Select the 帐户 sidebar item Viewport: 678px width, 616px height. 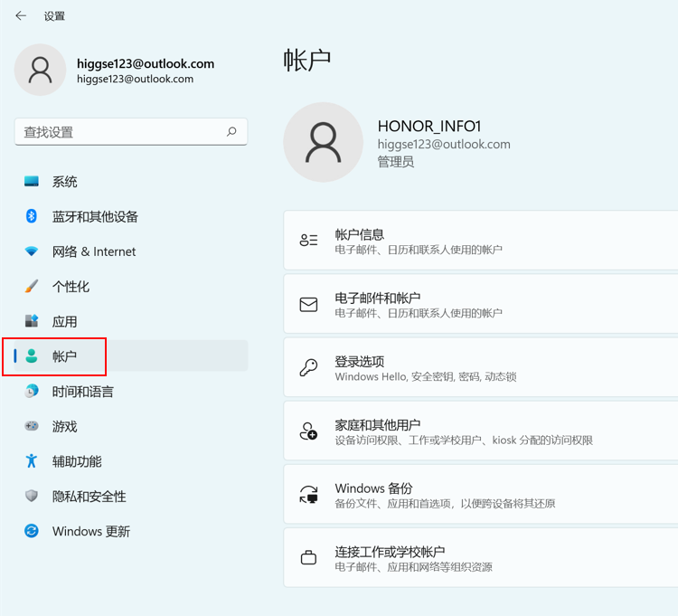tap(64, 356)
